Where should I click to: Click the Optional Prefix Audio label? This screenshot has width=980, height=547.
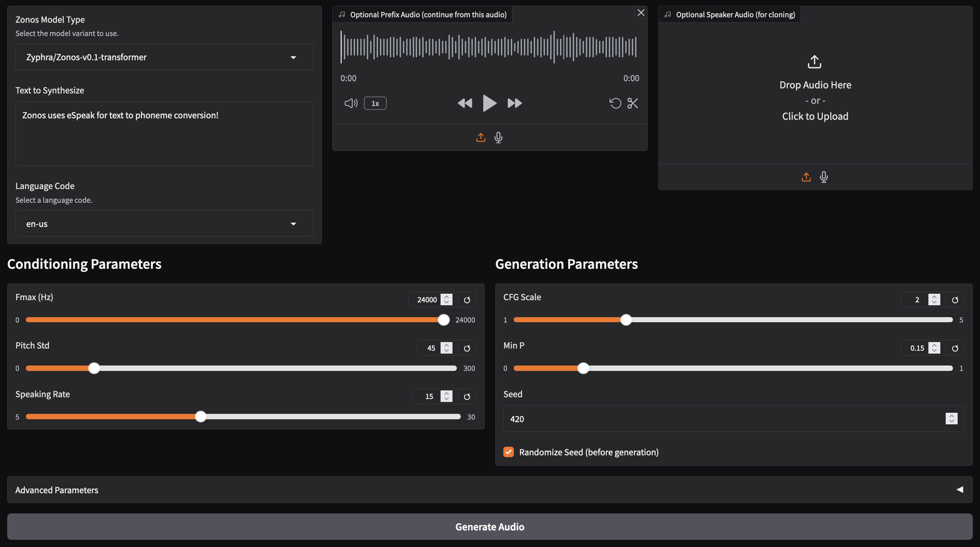[x=428, y=15]
